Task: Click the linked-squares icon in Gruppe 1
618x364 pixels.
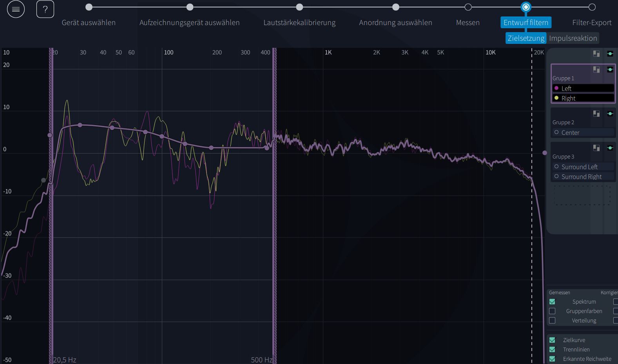Action: (596, 69)
